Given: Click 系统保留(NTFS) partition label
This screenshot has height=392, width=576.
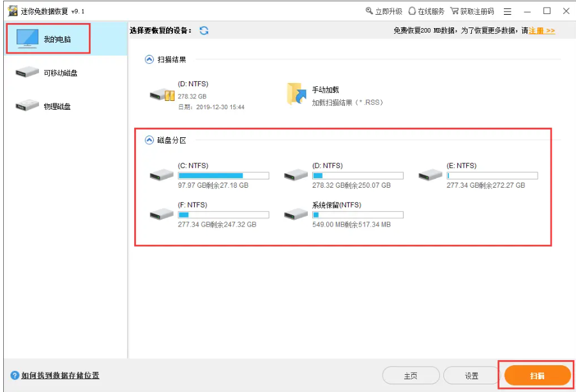Looking at the screenshot, I should [337, 205].
